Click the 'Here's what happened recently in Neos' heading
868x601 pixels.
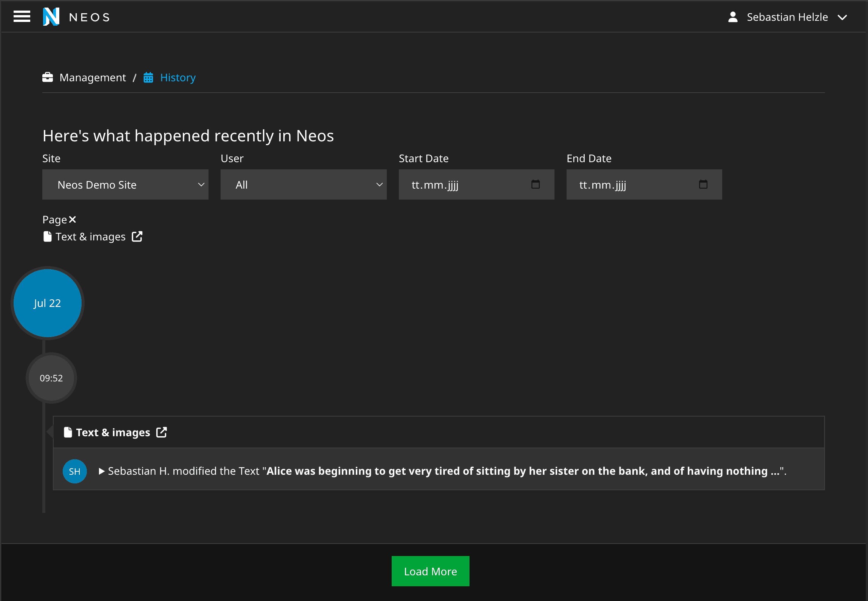(188, 136)
